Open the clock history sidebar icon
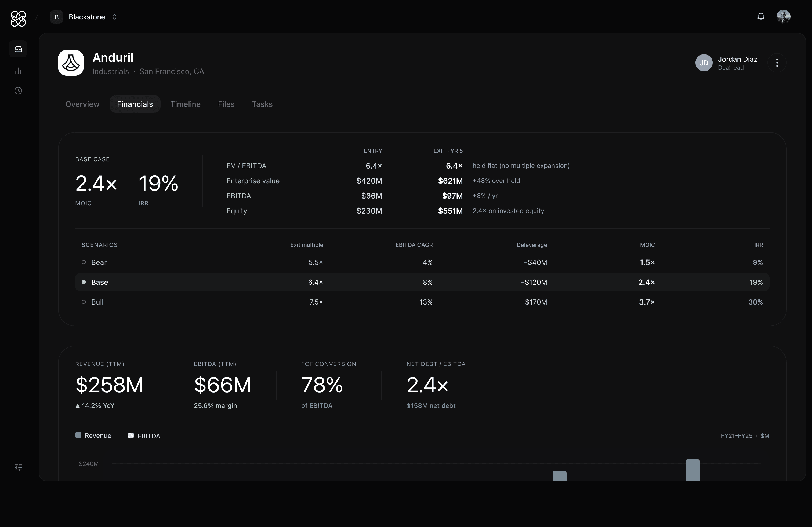Image resolution: width=812 pixels, height=527 pixels. (x=18, y=91)
